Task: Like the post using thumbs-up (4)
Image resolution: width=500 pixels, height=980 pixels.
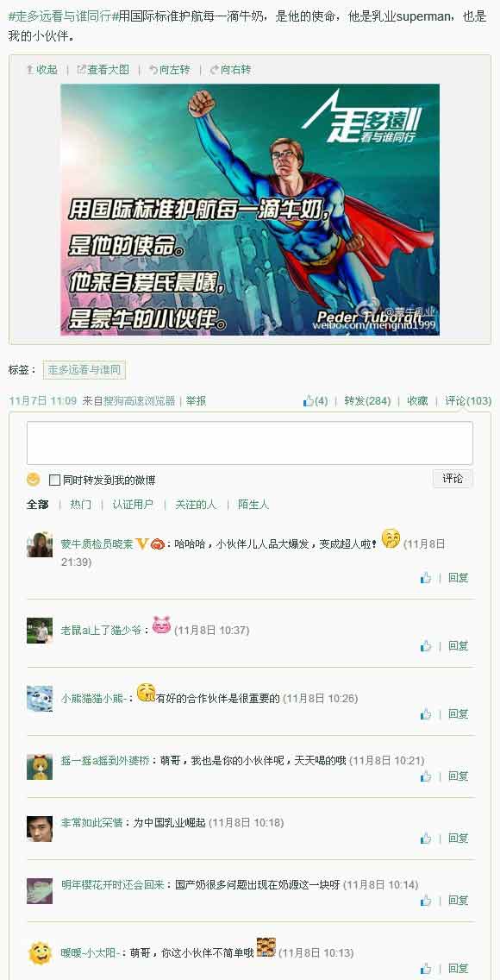Action: pos(316,401)
